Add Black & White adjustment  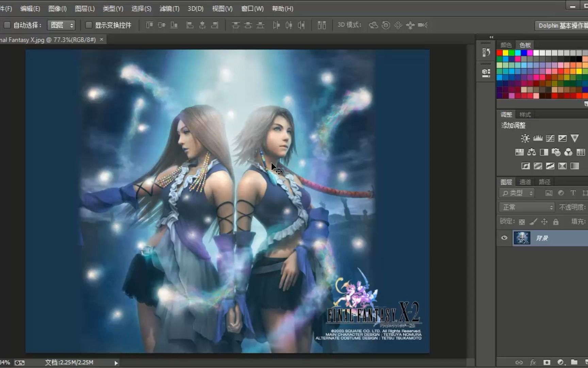click(x=544, y=152)
